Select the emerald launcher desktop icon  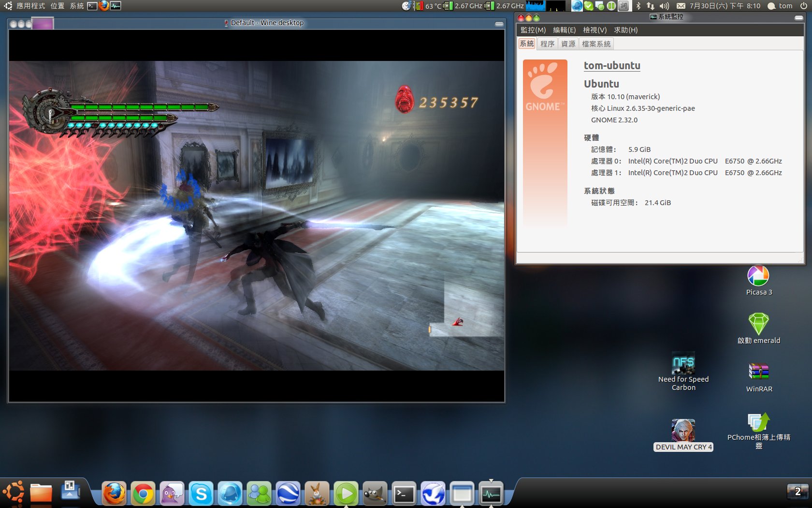point(759,329)
